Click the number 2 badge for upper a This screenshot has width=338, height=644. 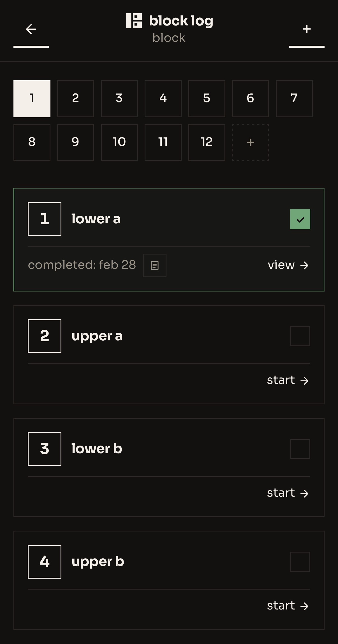[45, 336]
